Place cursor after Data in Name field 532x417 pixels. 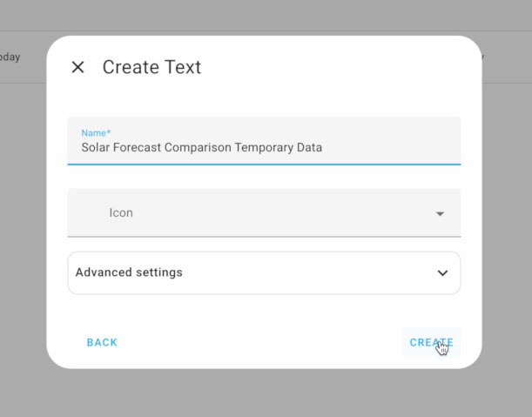(323, 148)
